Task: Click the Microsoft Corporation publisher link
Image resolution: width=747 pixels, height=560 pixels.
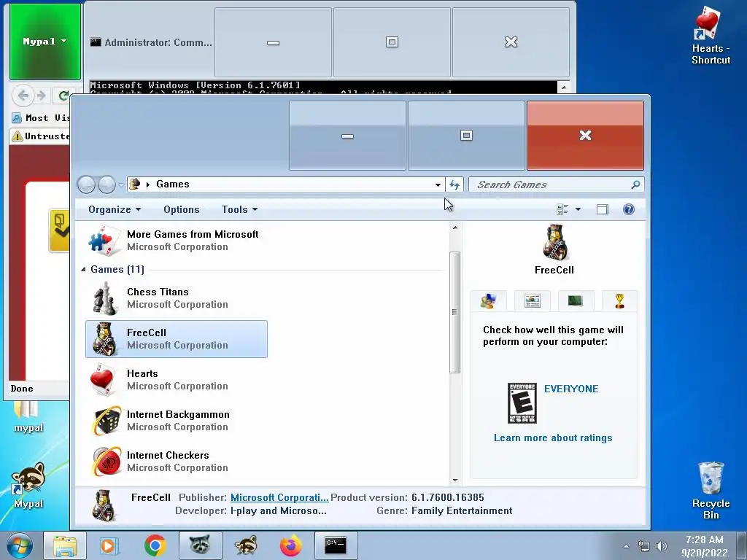Action: [x=279, y=497]
